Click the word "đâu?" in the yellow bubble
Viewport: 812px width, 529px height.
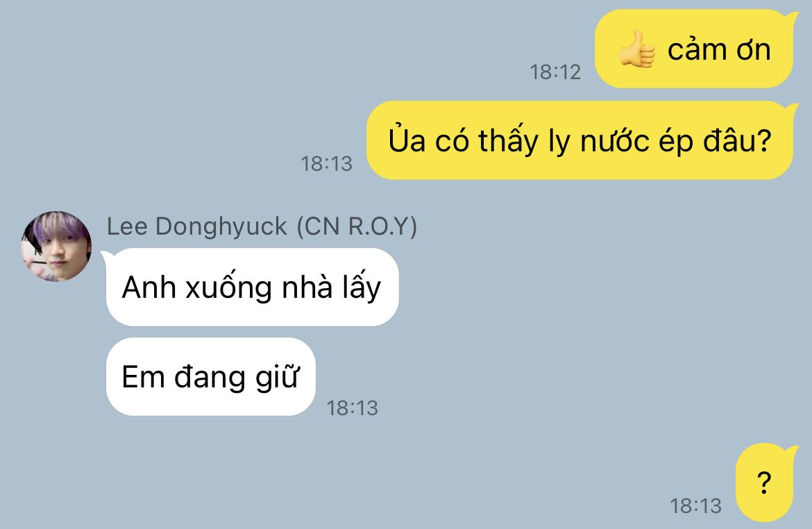pyautogui.click(x=738, y=140)
